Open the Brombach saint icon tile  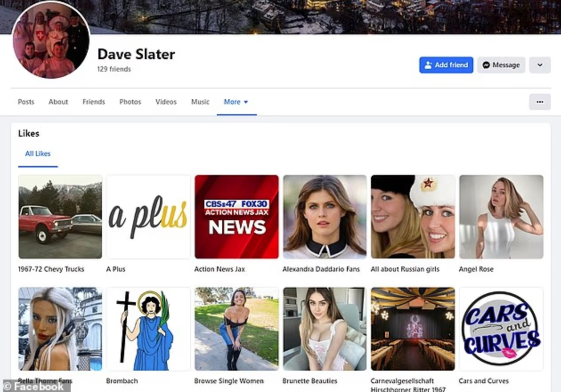[x=148, y=328]
